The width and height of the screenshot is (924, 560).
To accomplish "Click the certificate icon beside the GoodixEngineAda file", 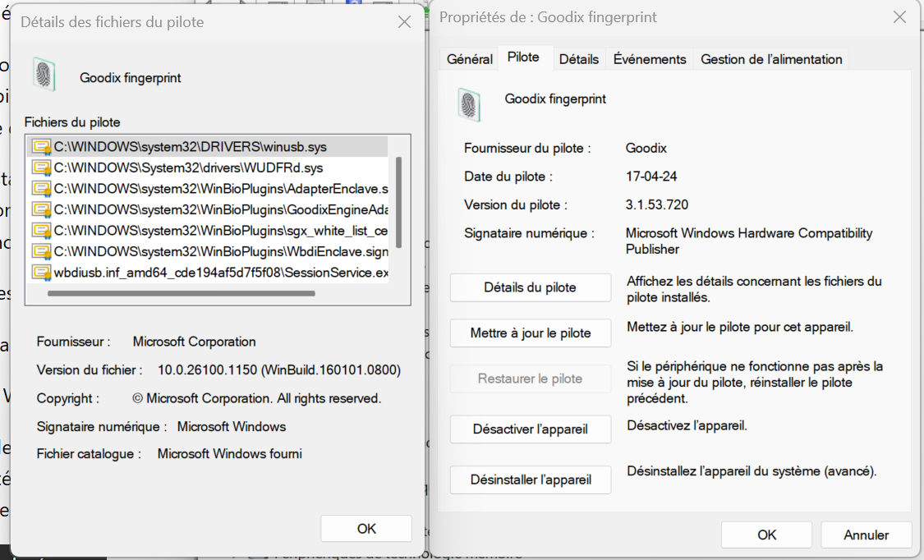I will pos(42,209).
